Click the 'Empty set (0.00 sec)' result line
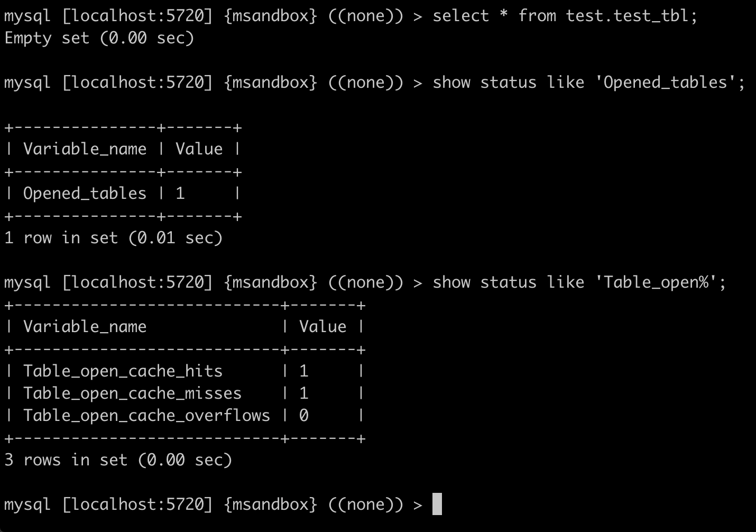This screenshot has width=756, height=532. click(99, 38)
